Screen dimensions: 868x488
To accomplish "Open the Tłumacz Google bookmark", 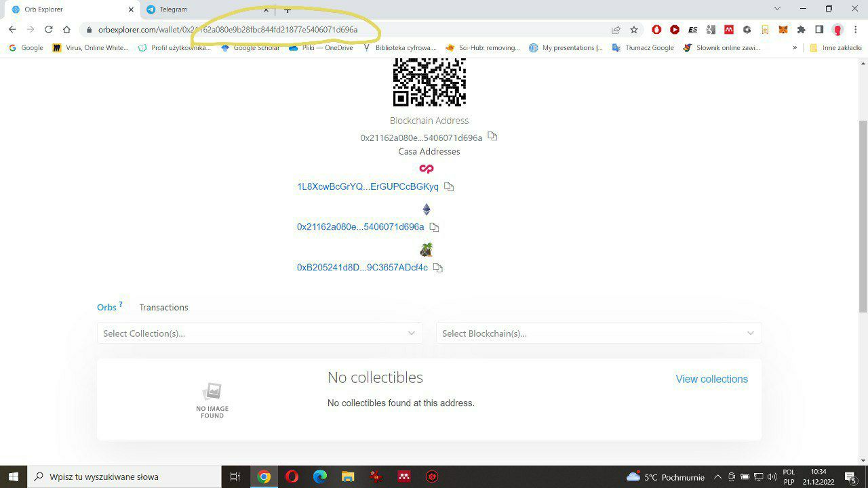I will (643, 48).
